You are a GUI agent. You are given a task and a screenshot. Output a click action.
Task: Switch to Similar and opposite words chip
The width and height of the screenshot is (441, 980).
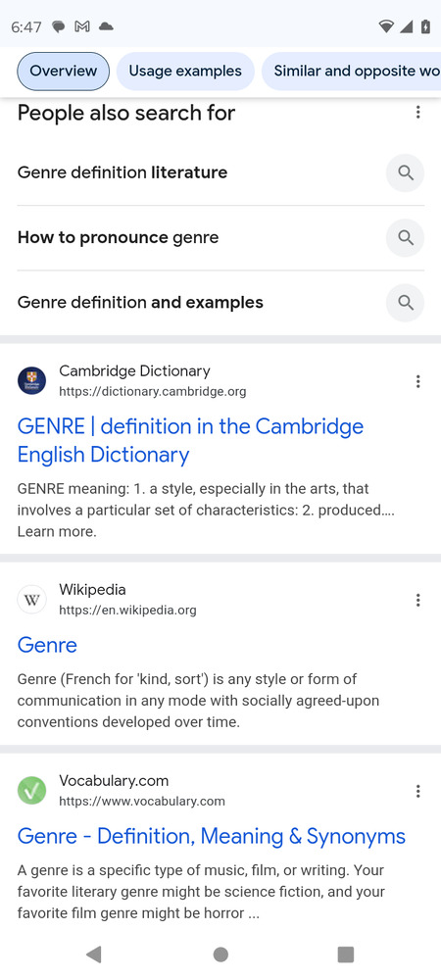pos(351,72)
